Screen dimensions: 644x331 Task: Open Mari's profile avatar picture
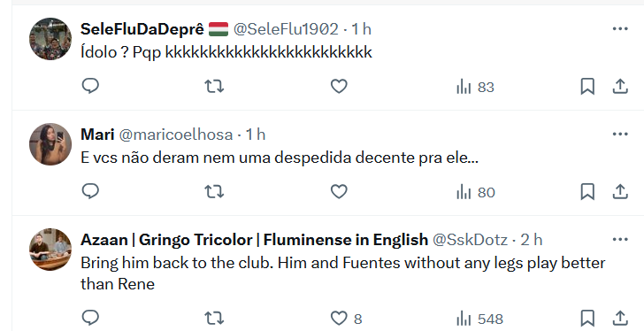pyautogui.click(x=50, y=144)
